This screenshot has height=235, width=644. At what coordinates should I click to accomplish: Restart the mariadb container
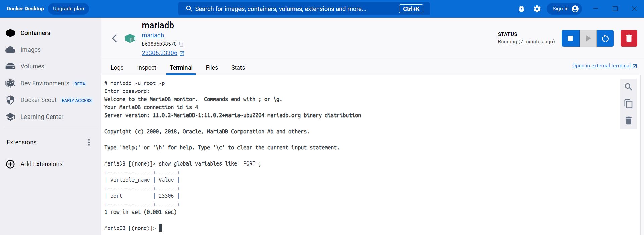605,38
